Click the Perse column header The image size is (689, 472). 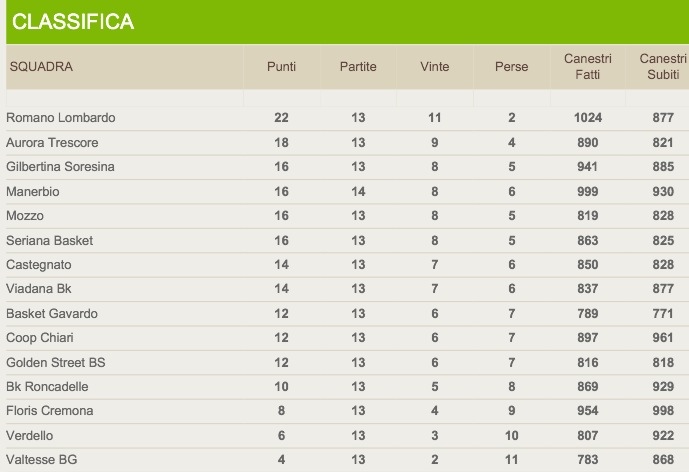[x=511, y=67]
